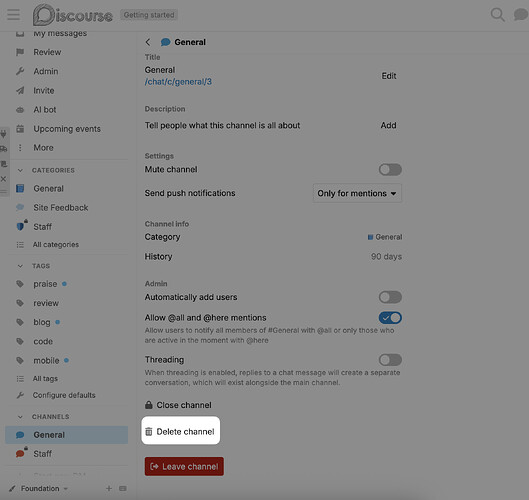The height and width of the screenshot is (500, 529).
Task: Click the robot icon beside AI bot
Action: pyautogui.click(x=20, y=110)
